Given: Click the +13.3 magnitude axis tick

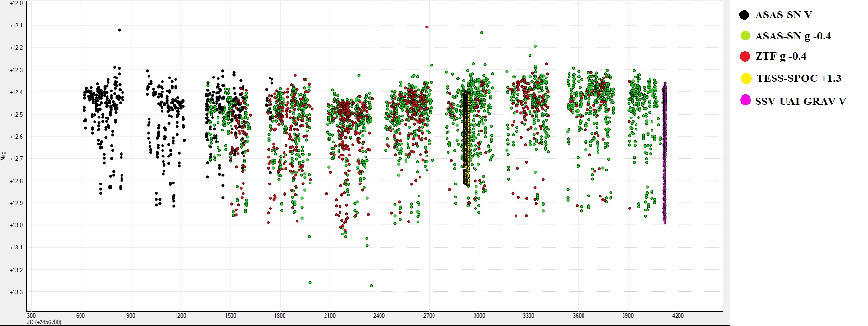Looking at the screenshot, I should coord(16,292).
